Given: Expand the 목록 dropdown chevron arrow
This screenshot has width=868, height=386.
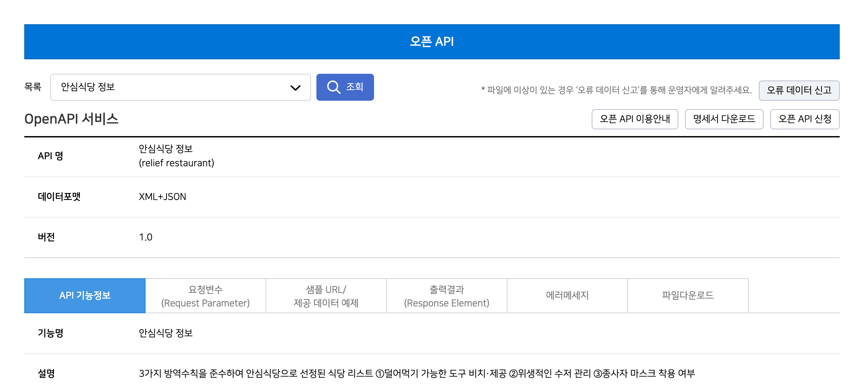Looking at the screenshot, I should tap(295, 88).
